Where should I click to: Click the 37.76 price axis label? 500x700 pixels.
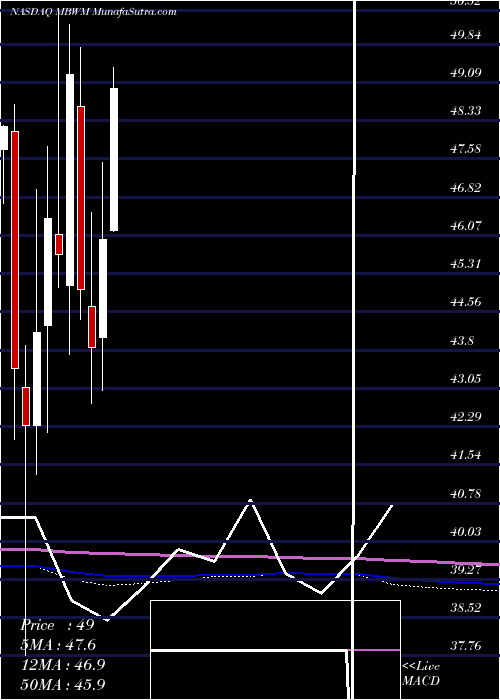tap(466, 646)
